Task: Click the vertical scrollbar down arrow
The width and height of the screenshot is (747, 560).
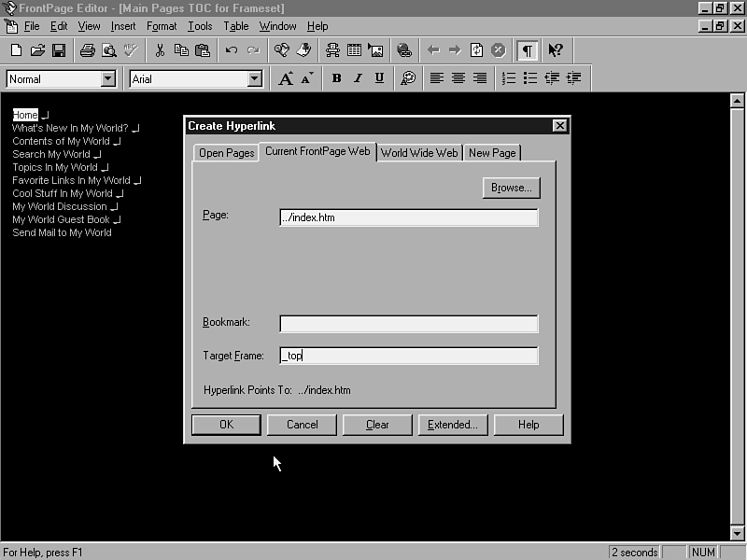Action: pyautogui.click(x=737, y=533)
